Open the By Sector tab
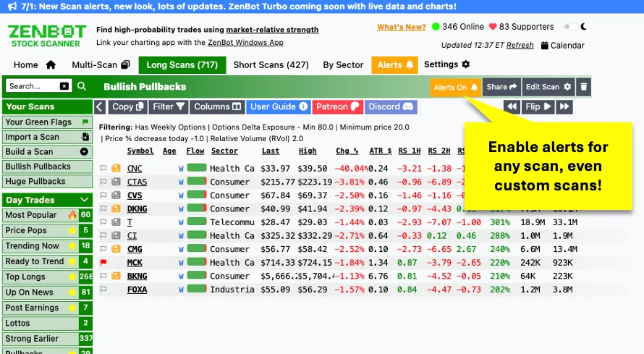The image size is (644, 354). 343,65
